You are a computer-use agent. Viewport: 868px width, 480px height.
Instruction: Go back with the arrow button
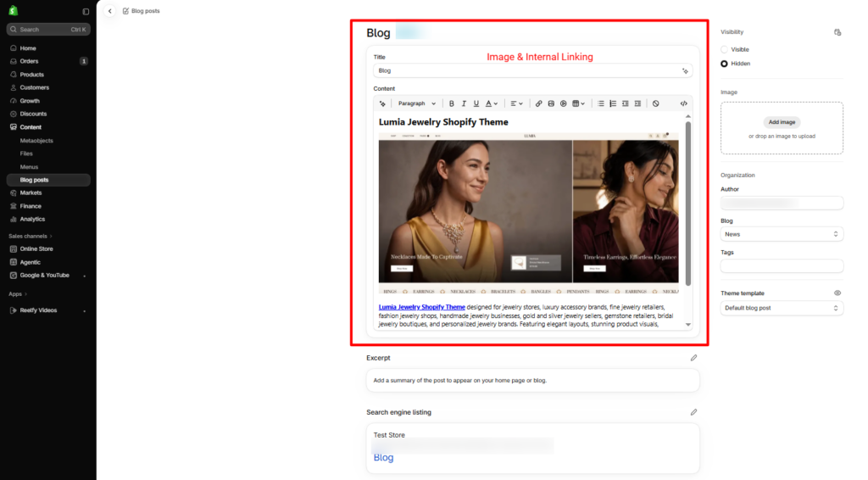coord(109,11)
